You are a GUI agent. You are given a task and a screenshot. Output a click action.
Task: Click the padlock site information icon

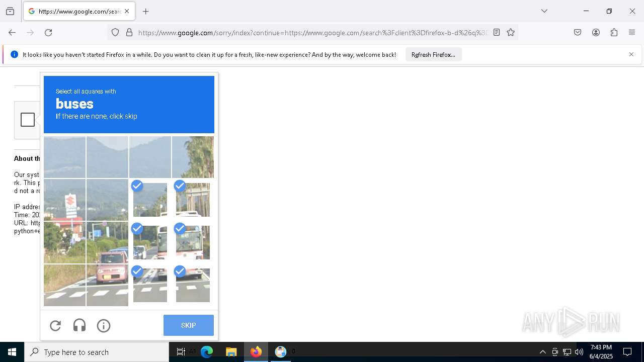tap(129, 33)
